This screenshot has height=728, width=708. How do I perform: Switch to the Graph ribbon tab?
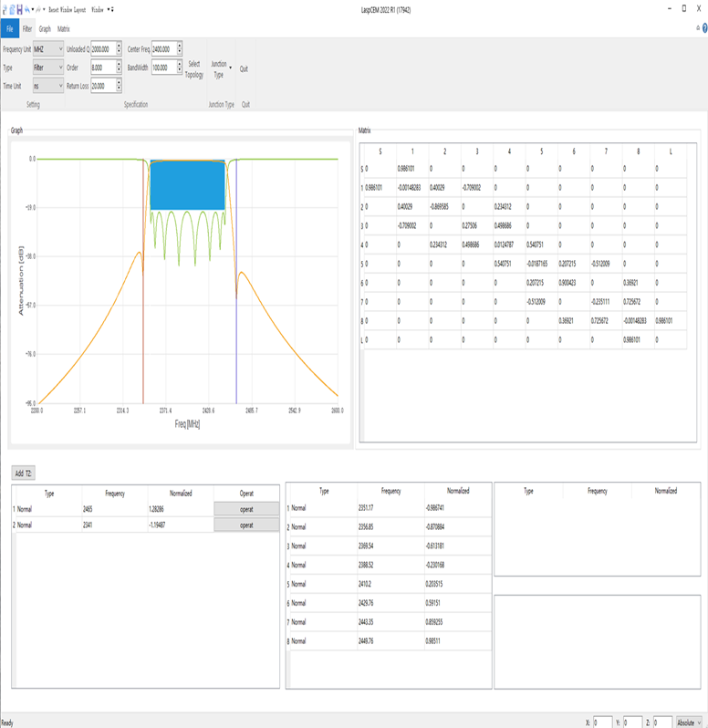tap(44, 29)
